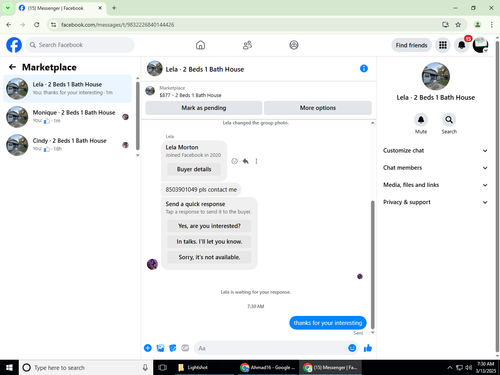
Task: Expand Customize chat section
Action: click(435, 150)
